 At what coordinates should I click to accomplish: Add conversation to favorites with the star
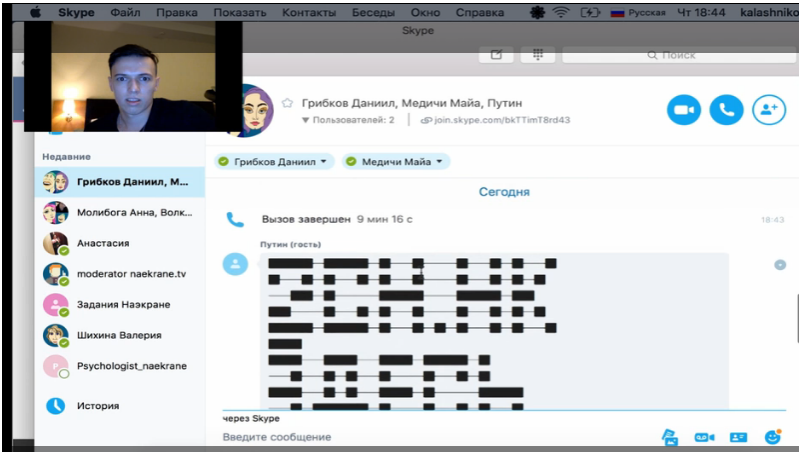point(287,103)
